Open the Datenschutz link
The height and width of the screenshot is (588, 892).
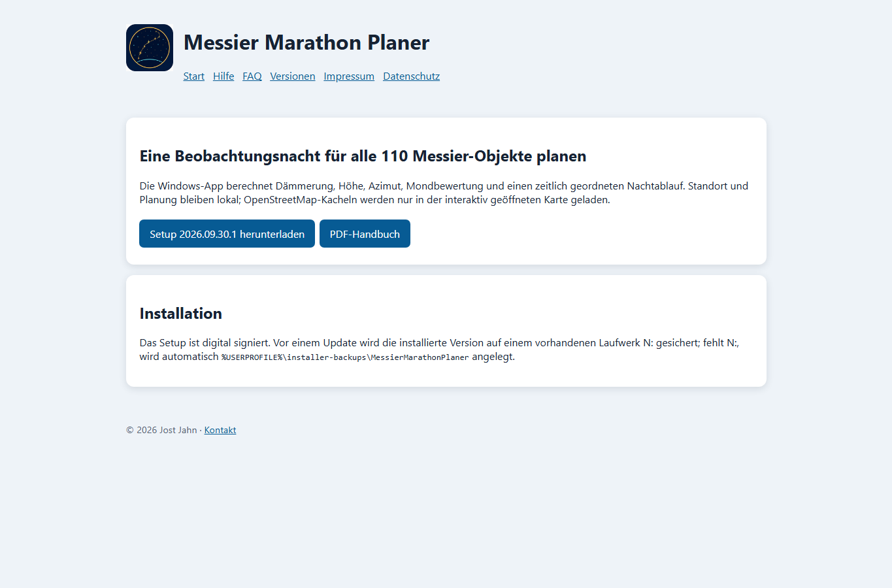tap(412, 76)
